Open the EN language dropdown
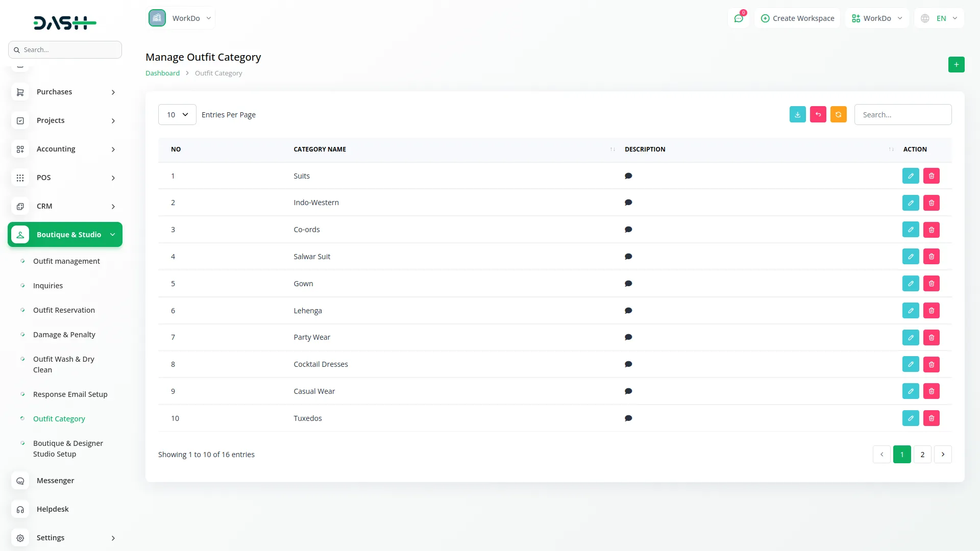This screenshot has width=980, height=551. 940,18
